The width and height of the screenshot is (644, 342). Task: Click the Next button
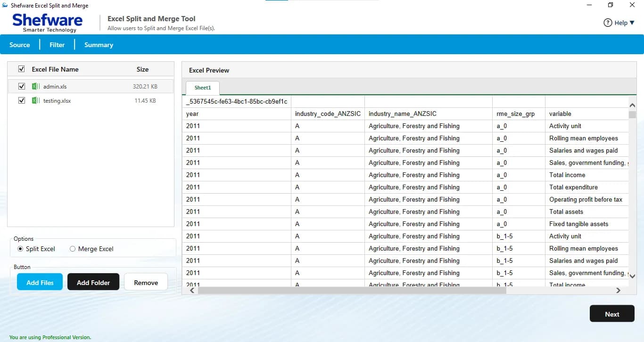pyautogui.click(x=612, y=314)
